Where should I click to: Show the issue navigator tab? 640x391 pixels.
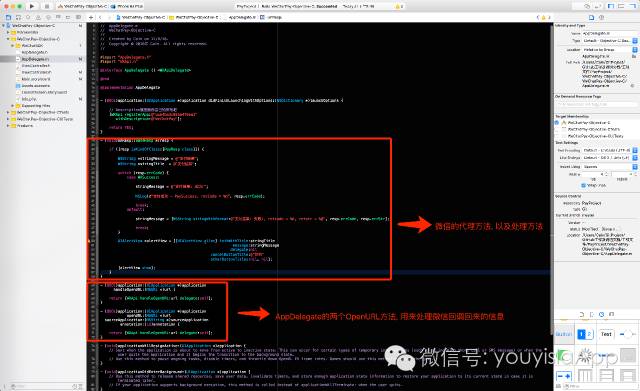(38, 18)
